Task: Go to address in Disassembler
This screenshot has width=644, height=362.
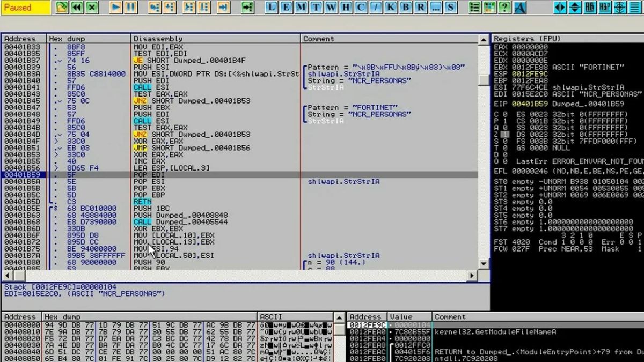Action: (247, 8)
